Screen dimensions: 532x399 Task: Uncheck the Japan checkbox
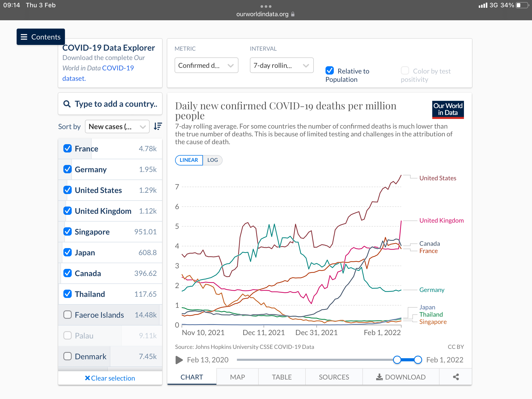click(x=68, y=252)
